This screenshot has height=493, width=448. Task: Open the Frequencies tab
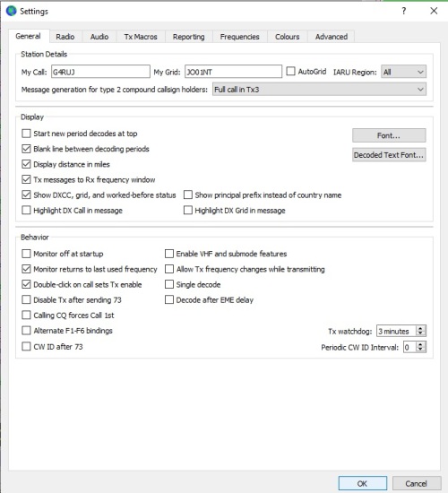coord(239,37)
